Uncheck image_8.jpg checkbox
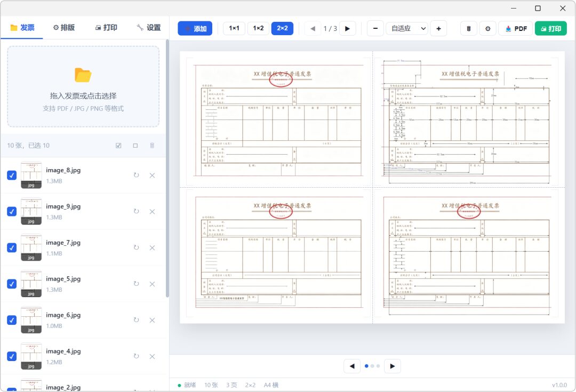 [12, 175]
